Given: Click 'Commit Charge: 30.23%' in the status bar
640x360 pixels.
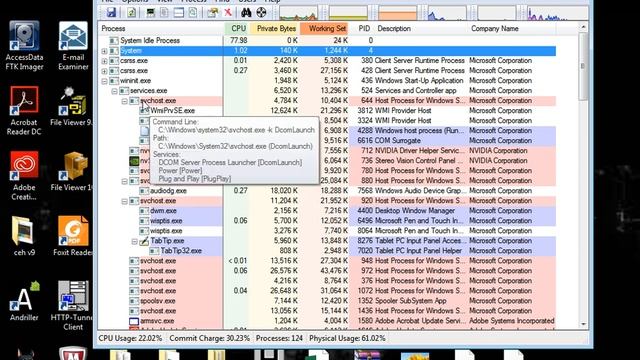Looking at the screenshot, I should tap(209, 338).
